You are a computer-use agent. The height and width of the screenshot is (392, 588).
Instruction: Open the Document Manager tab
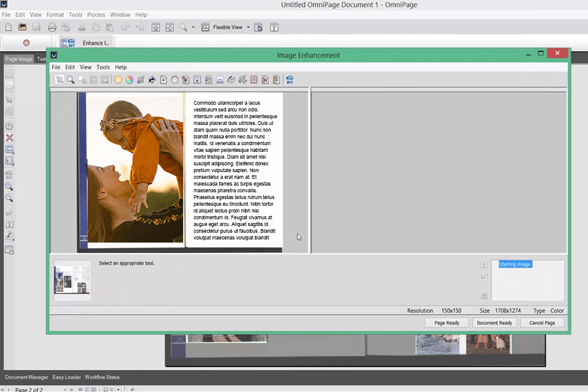(x=26, y=377)
